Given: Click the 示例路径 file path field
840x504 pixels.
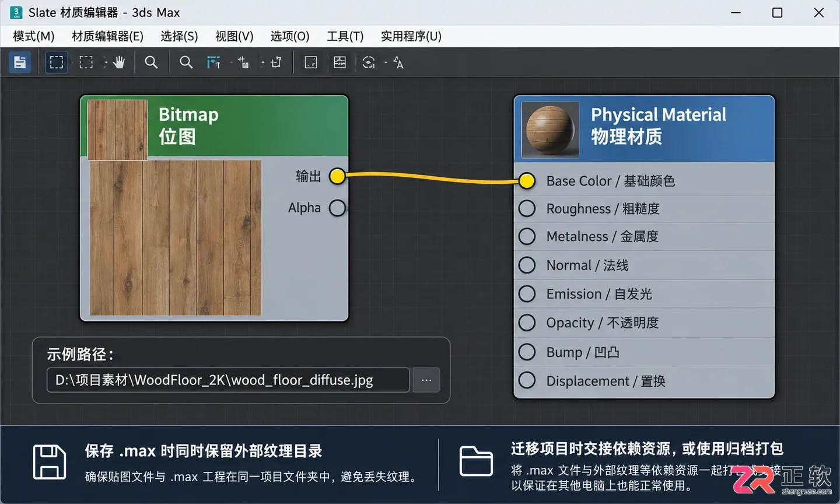Looking at the screenshot, I should click(228, 380).
